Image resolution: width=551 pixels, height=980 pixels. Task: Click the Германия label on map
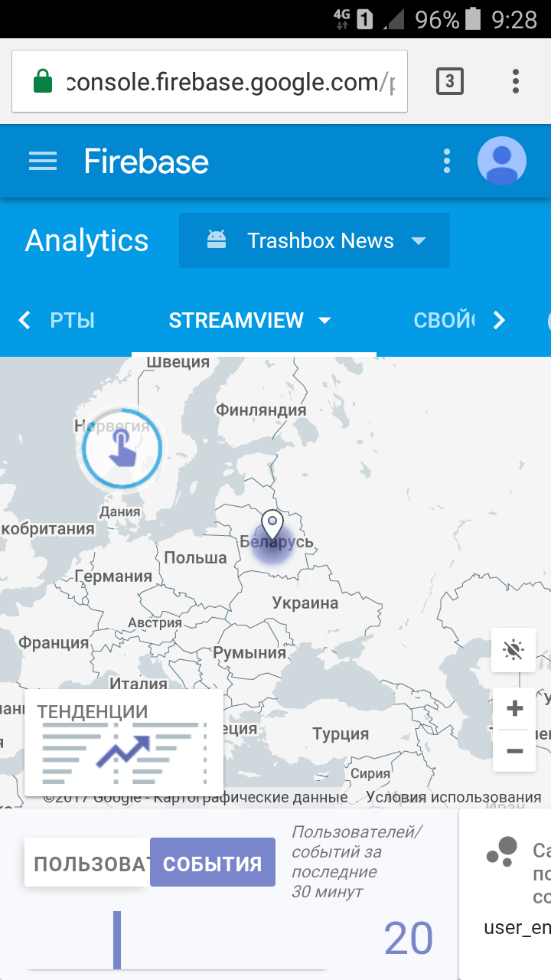[113, 577]
